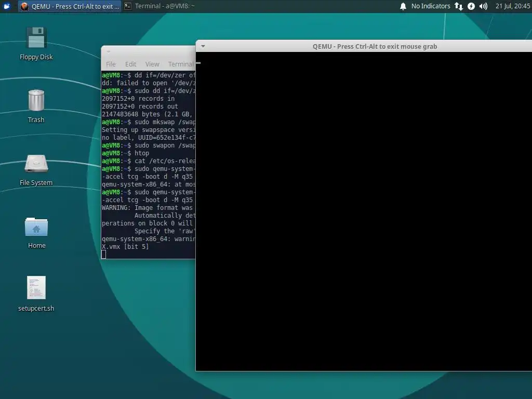Open the Terminal menu in Terminal window
The height and width of the screenshot is (399, 532).
point(181,64)
